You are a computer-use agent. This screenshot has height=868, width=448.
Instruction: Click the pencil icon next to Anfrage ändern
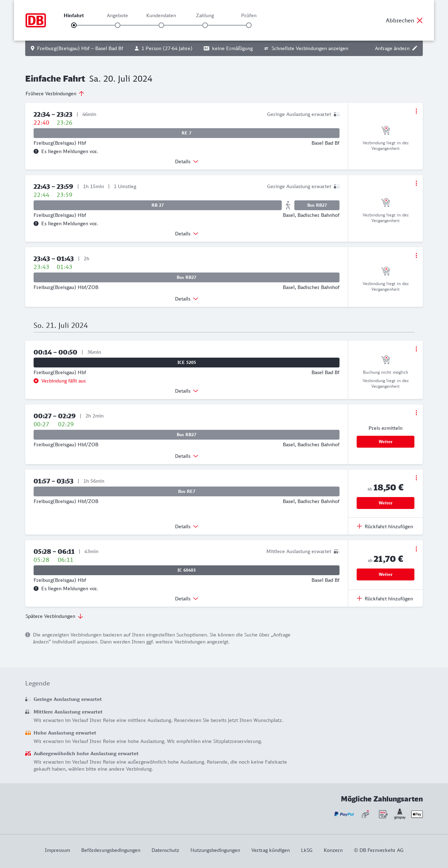(x=415, y=48)
